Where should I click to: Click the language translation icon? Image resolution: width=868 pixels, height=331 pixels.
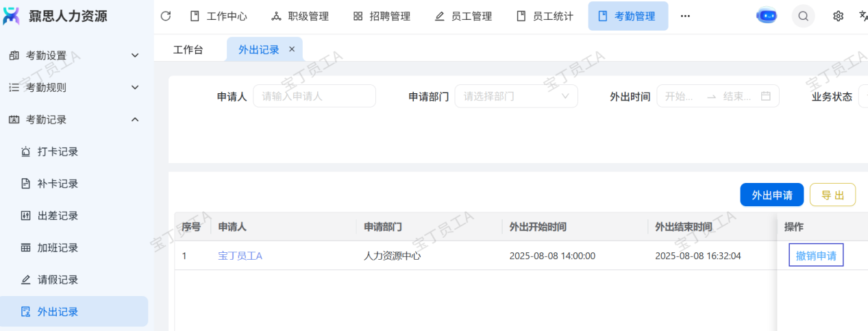pos(863,16)
